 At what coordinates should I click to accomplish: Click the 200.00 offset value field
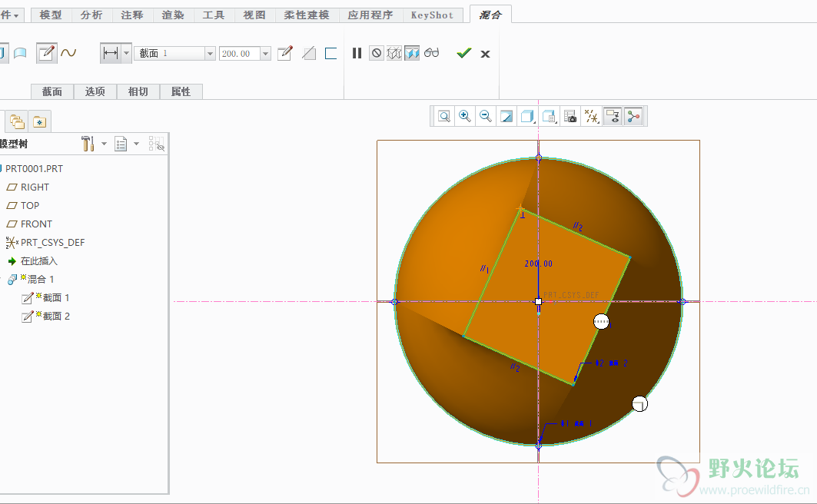point(240,53)
